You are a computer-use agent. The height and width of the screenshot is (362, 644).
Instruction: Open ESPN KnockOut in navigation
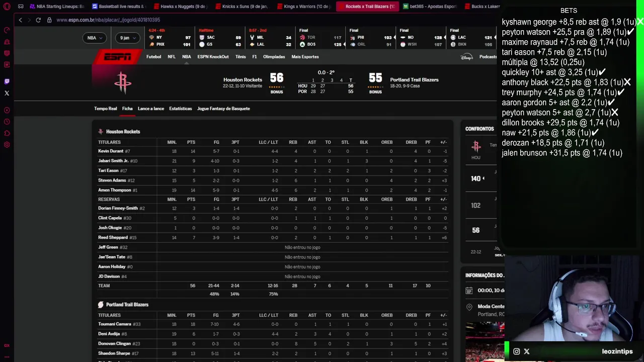[213, 57]
